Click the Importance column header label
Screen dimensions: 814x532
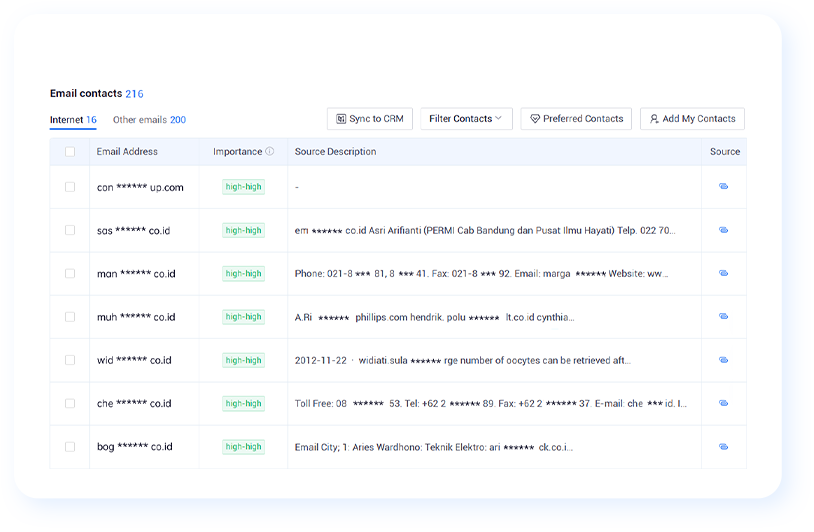pos(237,152)
